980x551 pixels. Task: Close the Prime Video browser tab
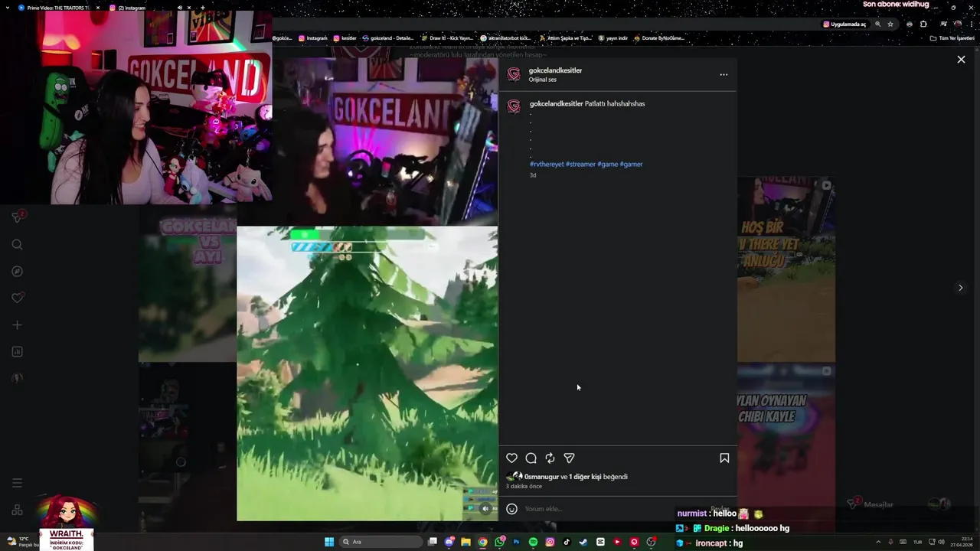[98, 8]
